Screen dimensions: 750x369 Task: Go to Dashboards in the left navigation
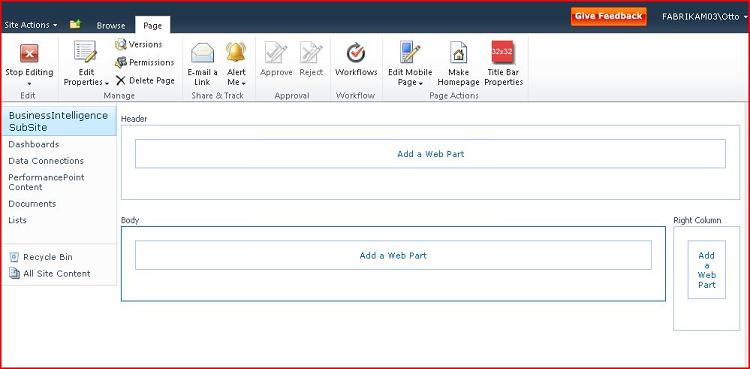[x=34, y=145]
